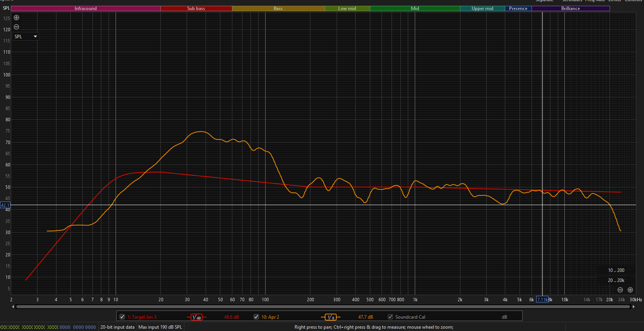Click the right arrow of the frequency scrollbar

[x=634, y=307]
